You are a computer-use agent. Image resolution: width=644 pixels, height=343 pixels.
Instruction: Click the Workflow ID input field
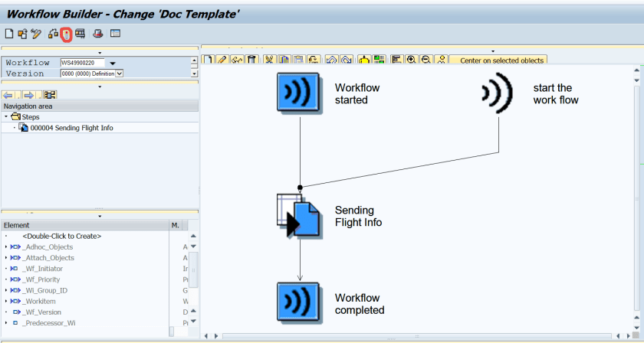tap(83, 63)
